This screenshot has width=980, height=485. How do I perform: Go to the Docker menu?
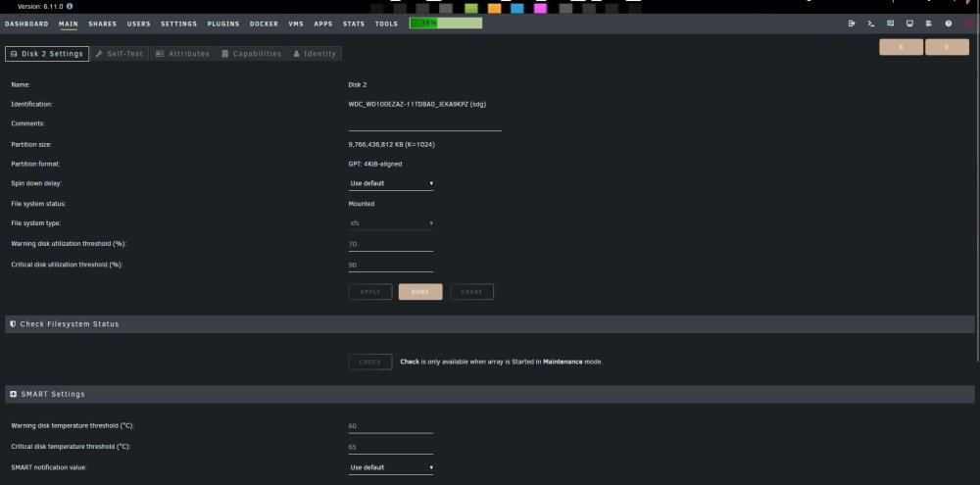[x=264, y=24]
